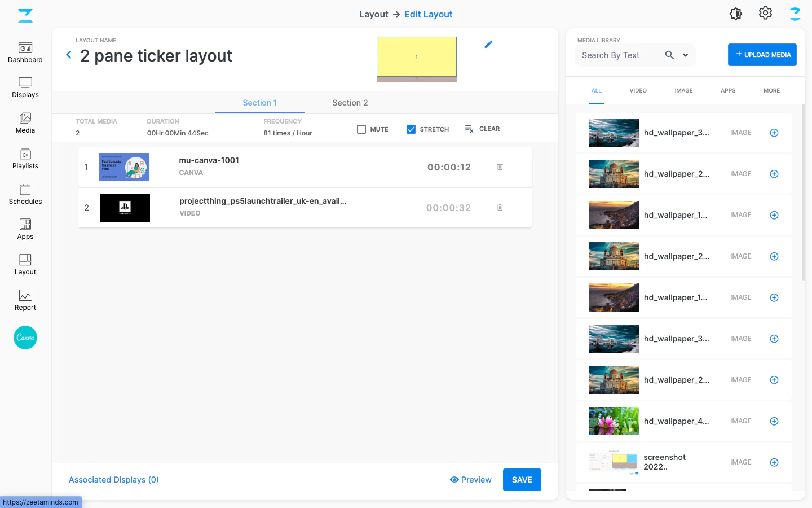The height and width of the screenshot is (508, 812).
Task: Open the Associated Displays (0) link
Action: (x=113, y=480)
